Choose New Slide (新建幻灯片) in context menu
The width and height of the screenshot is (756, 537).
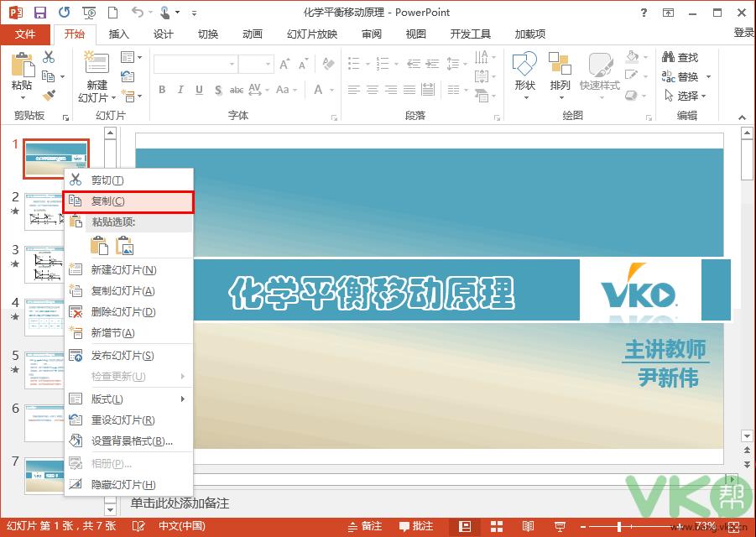pos(128,270)
